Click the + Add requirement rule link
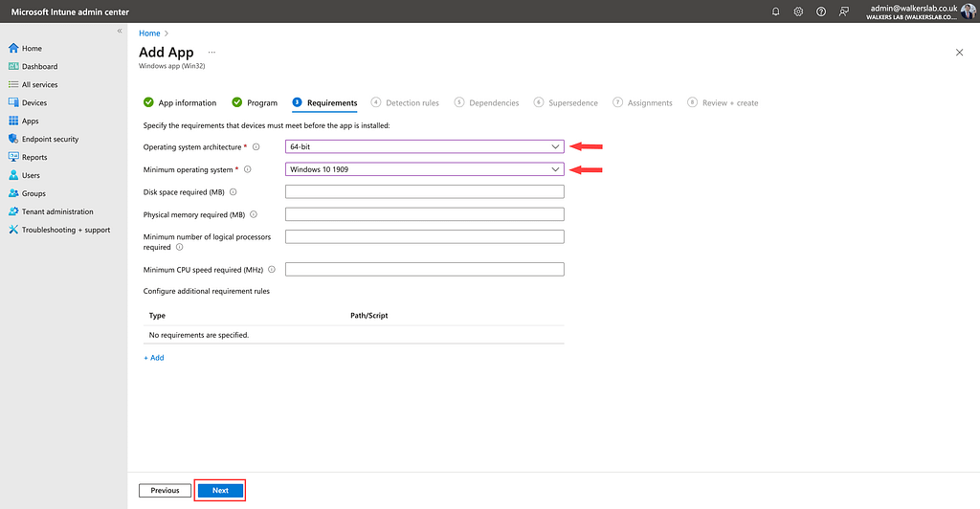 pos(154,358)
